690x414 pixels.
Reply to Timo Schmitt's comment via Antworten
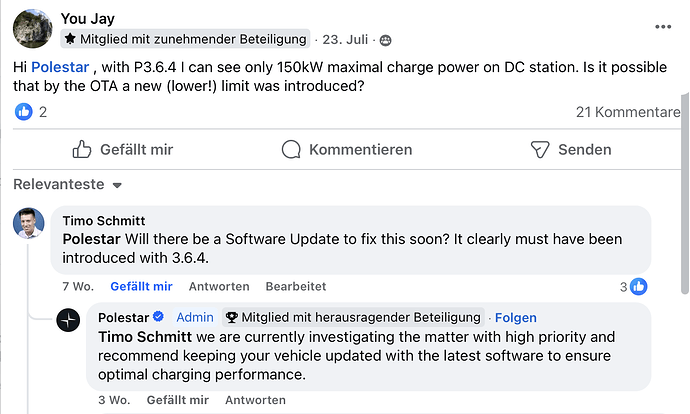pos(219,286)
